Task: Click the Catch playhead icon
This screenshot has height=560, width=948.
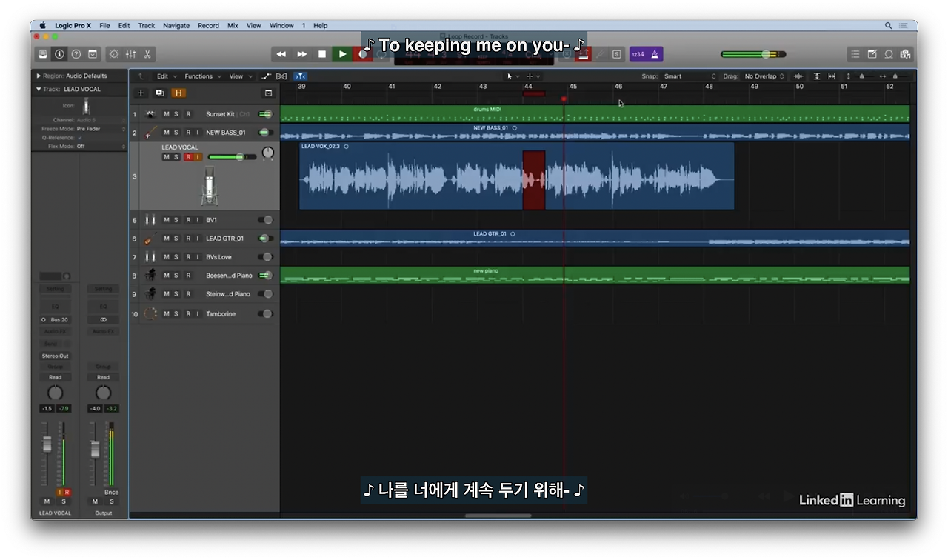Action: (300, 76)
